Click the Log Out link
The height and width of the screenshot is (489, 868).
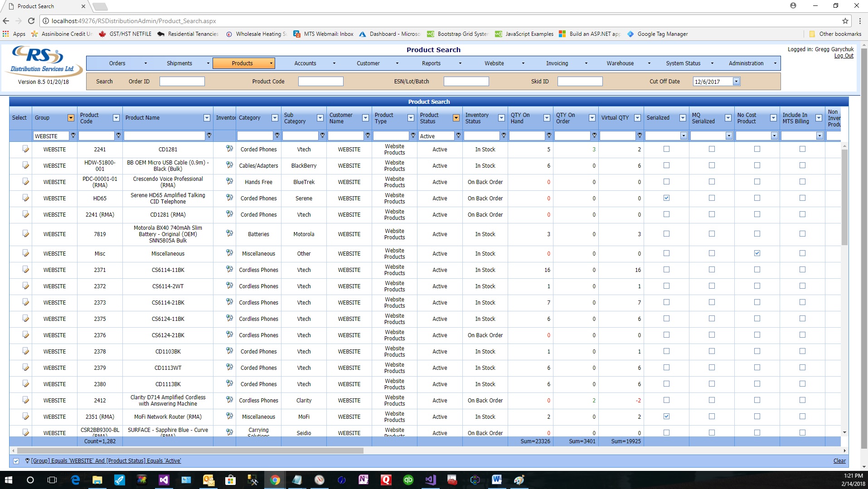point(844,56)
